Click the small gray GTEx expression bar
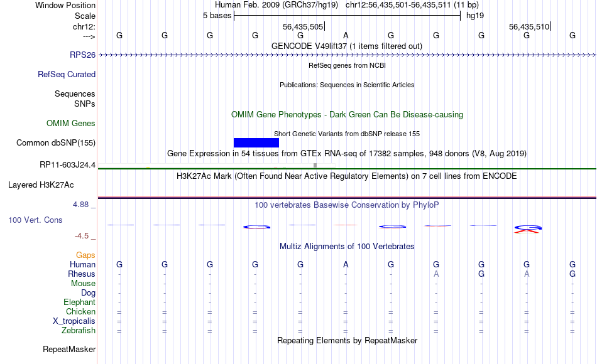Screen dimensions: 597x364 [315, 165]
